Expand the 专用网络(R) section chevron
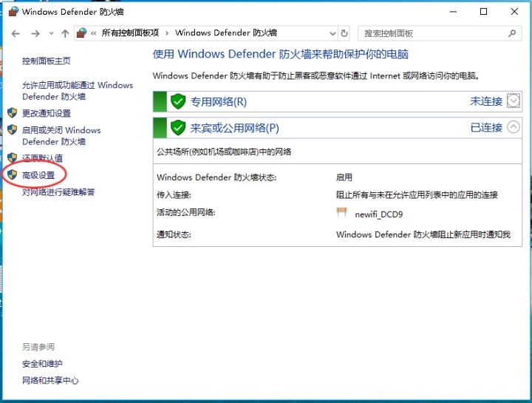Screen dimensions: 532x403 pyautogui.click(x=514, y=101)
